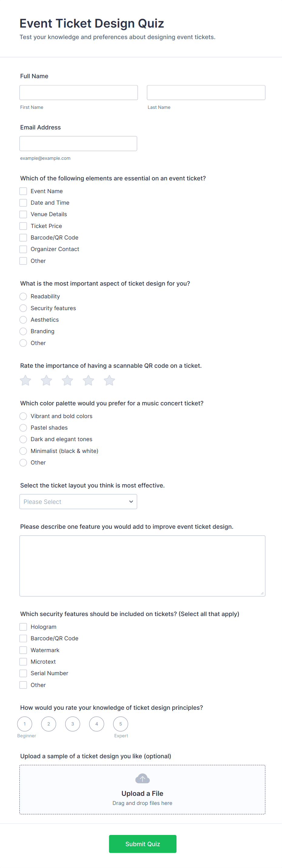Screen dimensions: 282x868
Task: Click the feature description text area
Action: (x=142, y=566)
